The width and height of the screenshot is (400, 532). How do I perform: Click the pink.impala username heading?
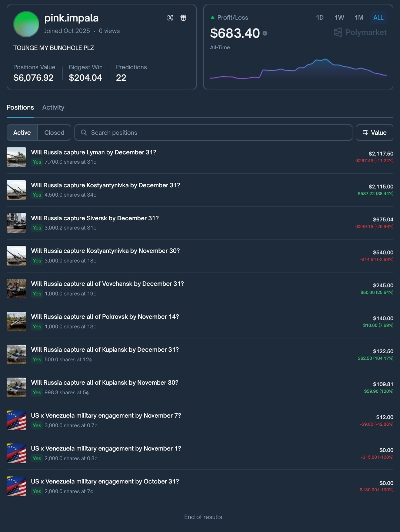(71, 18)
